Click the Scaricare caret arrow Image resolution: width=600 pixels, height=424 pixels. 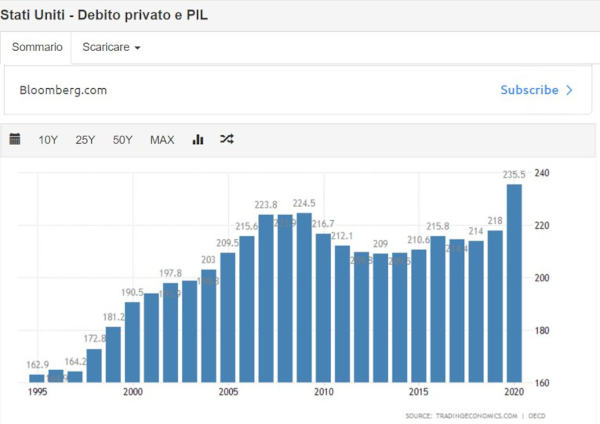tap(137, 48)
